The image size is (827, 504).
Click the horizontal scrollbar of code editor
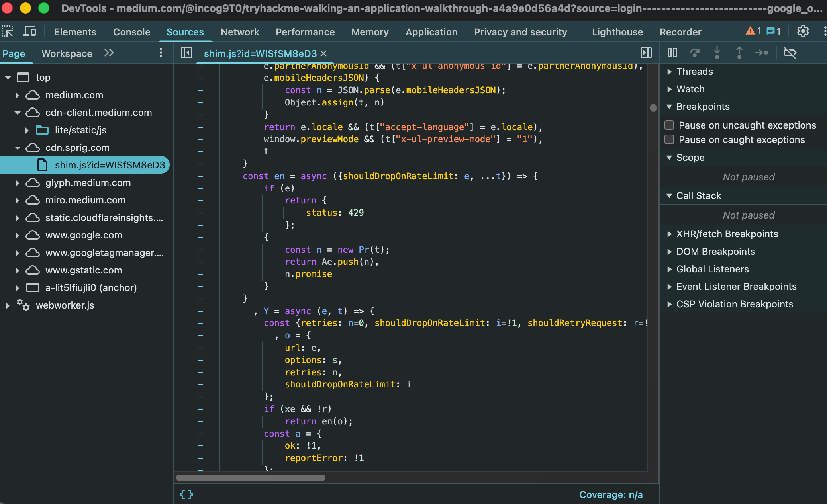click(x=251, y=477)
